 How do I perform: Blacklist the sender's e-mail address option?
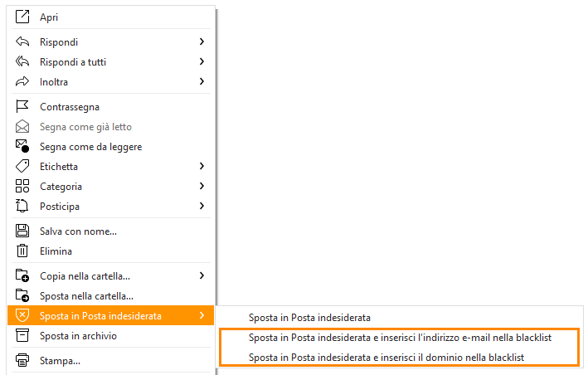(x=400, y=338)
